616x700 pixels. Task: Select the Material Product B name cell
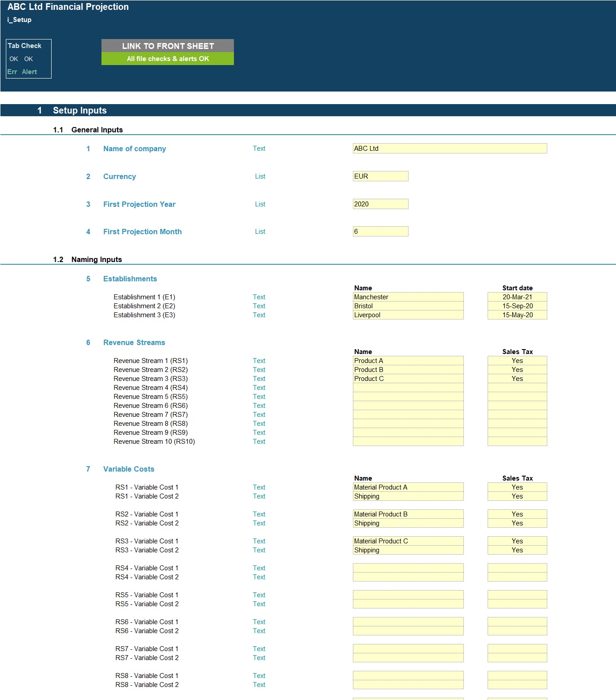[x=408, y=514]
